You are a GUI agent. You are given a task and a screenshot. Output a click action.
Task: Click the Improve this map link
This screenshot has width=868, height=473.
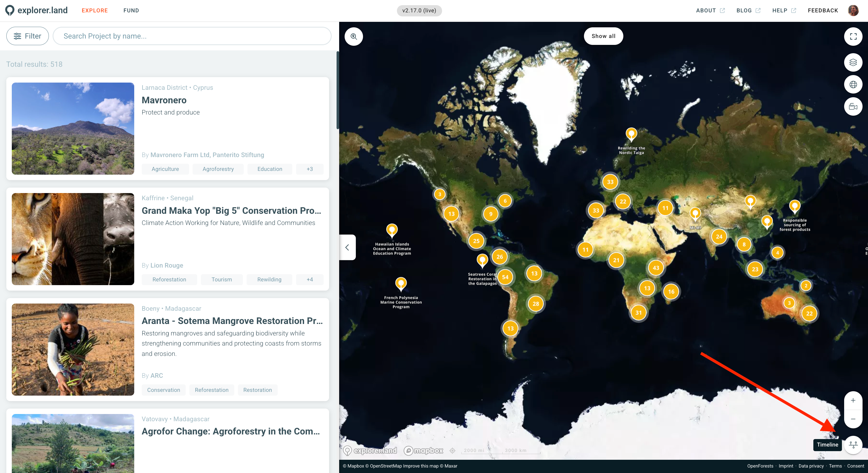421,466
